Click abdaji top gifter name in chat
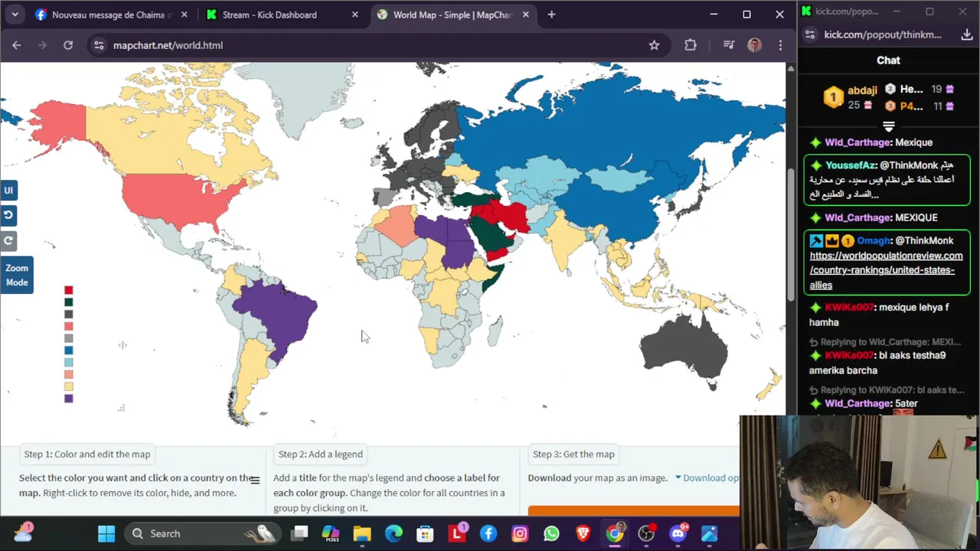Viewport: 980px width, 551px height. coord(862,90)
